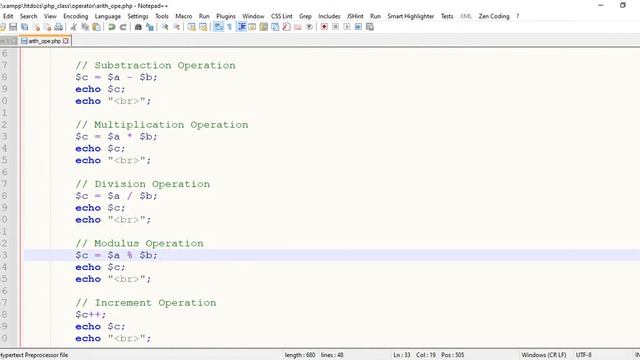The width and height of the screenshot is (640, 360).
Task: Open the Search menu
Action: (29, 16)
